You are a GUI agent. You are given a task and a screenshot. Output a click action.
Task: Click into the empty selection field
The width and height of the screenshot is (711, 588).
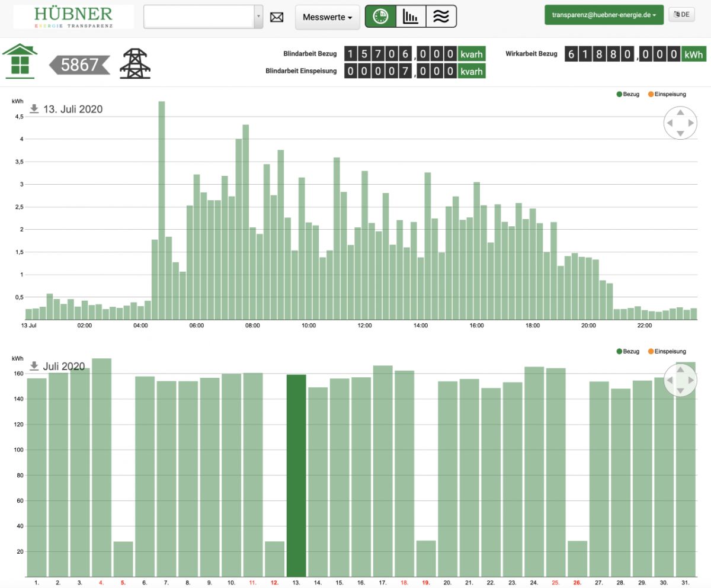click(199, 17)
